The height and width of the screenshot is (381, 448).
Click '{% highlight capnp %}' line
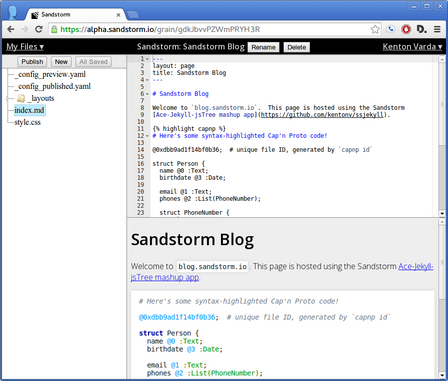[x=189, y=129]
